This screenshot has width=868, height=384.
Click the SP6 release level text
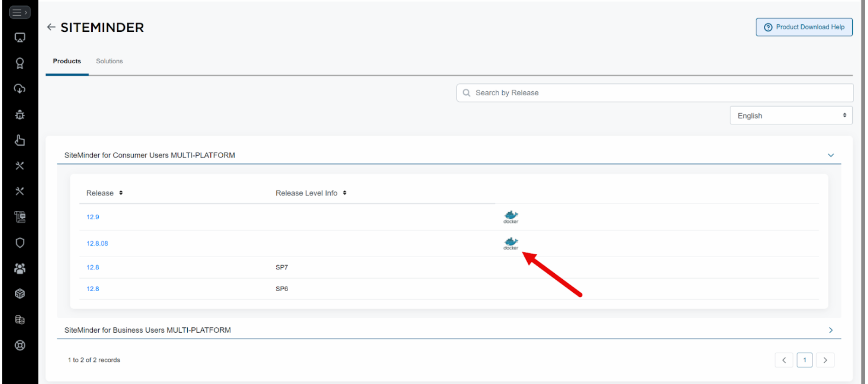[282, 289]
